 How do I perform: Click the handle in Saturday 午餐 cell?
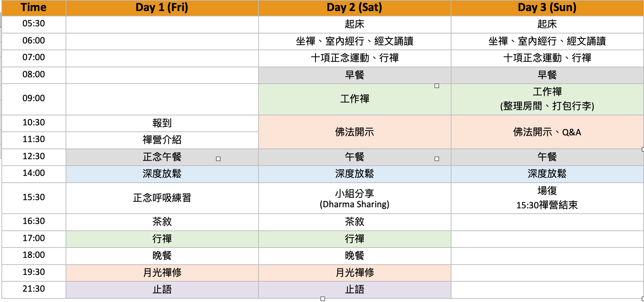pyautogui.click(x=437, y=159)
